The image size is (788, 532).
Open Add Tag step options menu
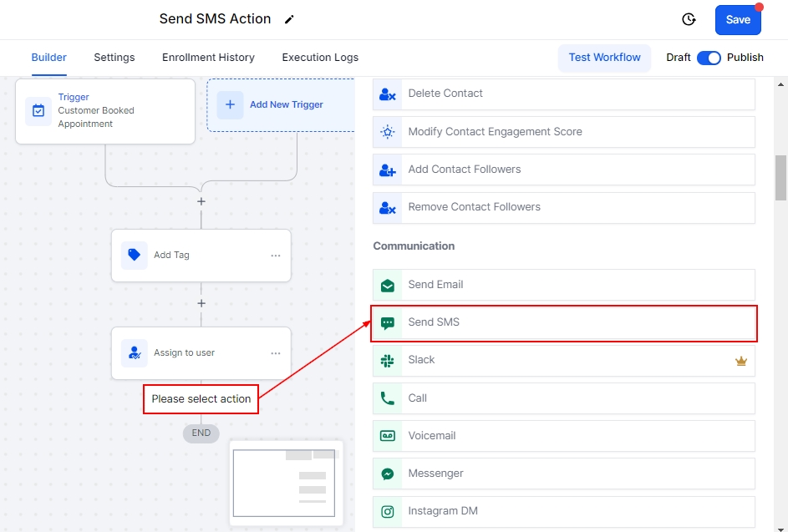(276, 256)
